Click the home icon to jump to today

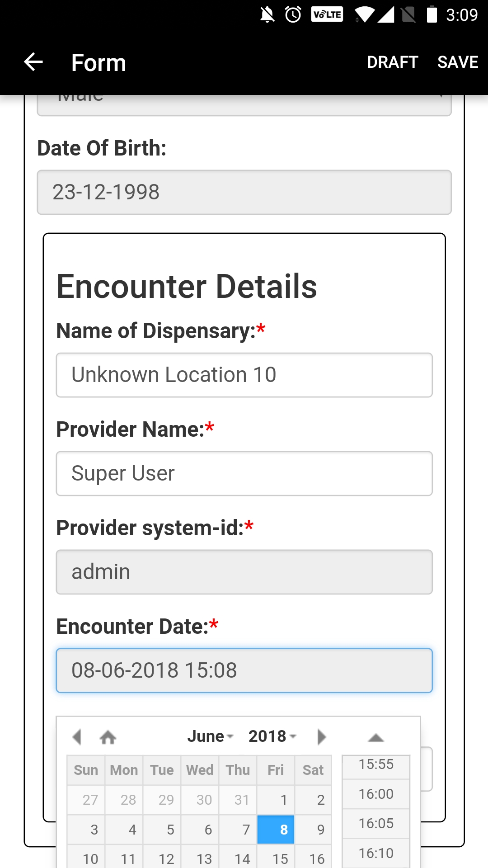pos(108,737)
